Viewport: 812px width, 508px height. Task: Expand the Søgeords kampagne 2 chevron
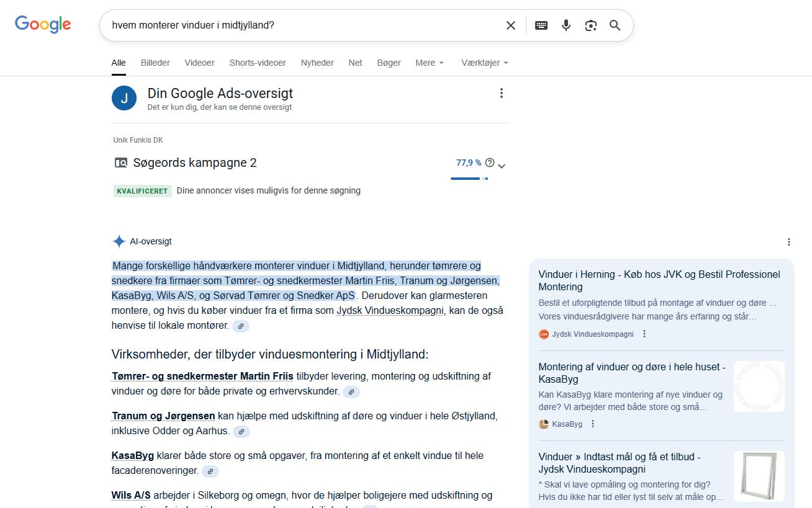click(x=502, y=166)
